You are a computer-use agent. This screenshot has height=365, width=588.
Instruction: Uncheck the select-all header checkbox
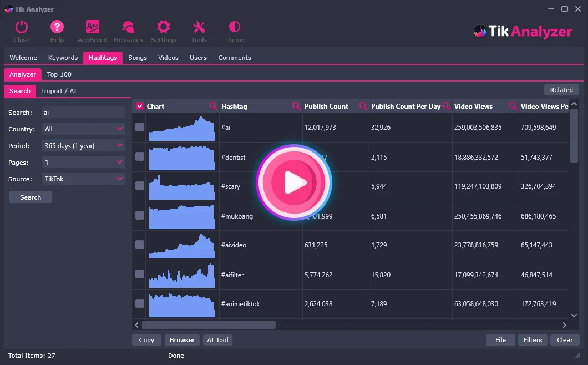[140, 107]
